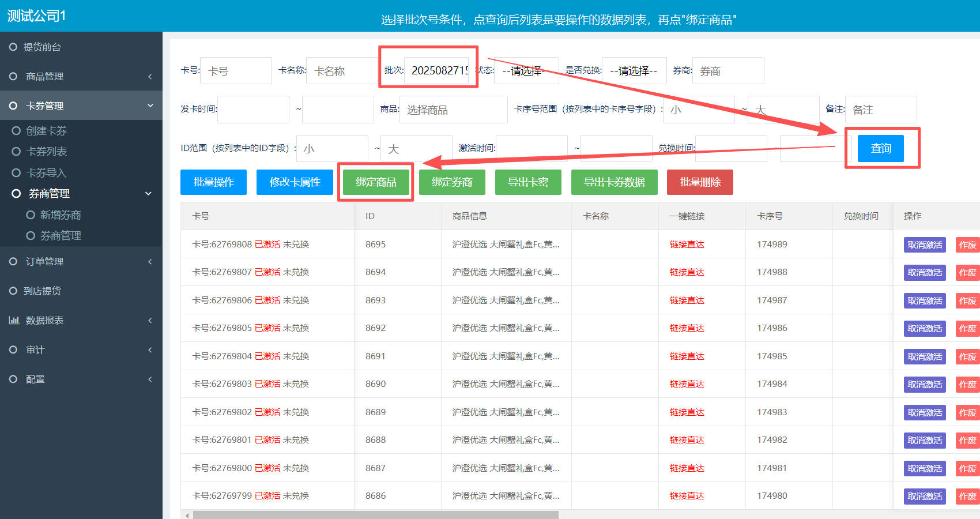
Task: Click the horizontal scrollbar under the table
Action: (x=375, y=515)
